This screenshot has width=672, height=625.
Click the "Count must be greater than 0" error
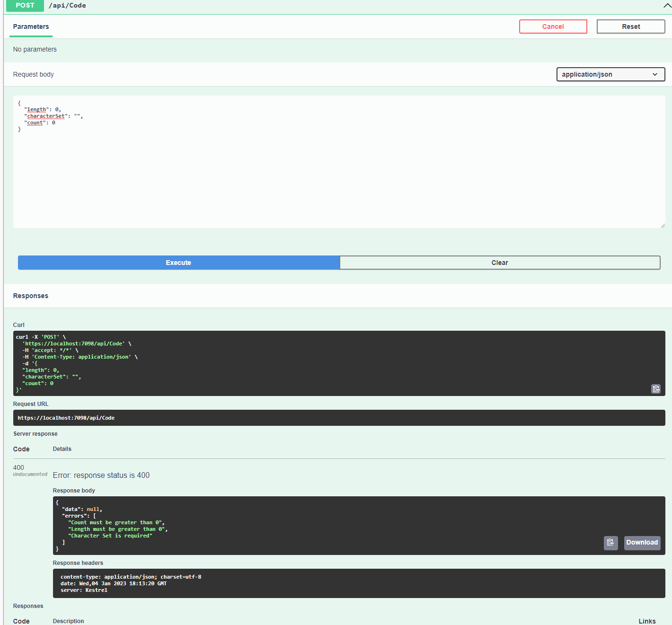(x=116, y=523)
